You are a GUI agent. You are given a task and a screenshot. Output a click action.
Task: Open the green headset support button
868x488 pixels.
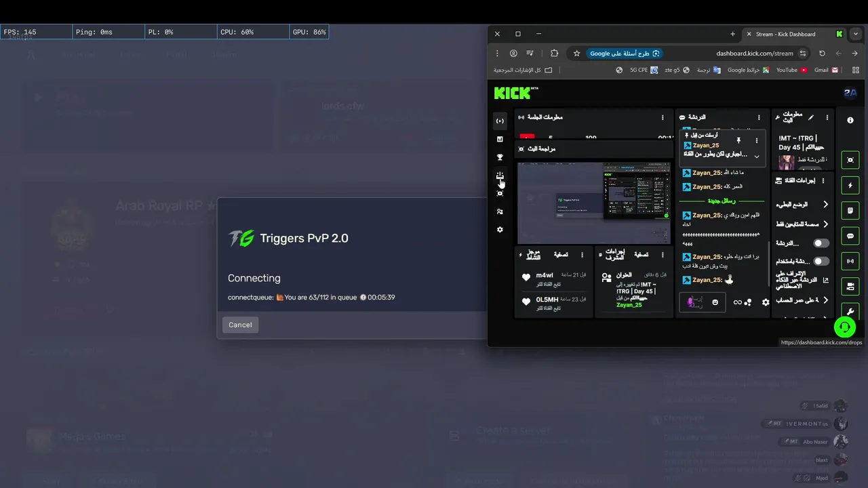(844, 327)
